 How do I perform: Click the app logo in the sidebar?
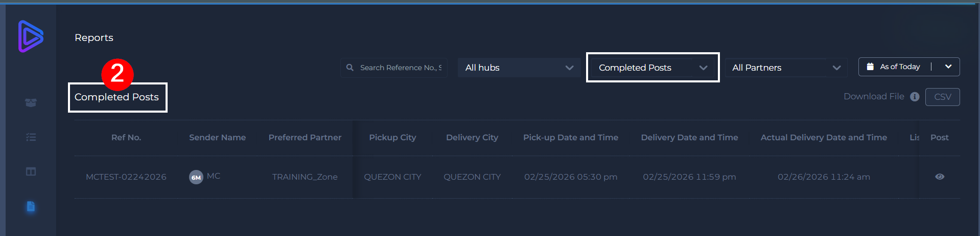click(31, 36)
